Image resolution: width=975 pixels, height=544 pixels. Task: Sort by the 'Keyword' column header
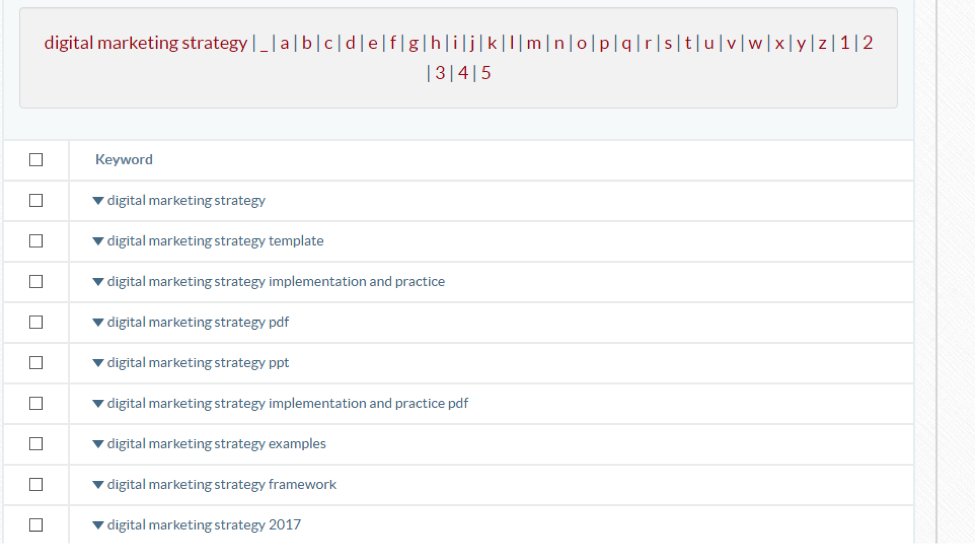[x=124, y=160]
